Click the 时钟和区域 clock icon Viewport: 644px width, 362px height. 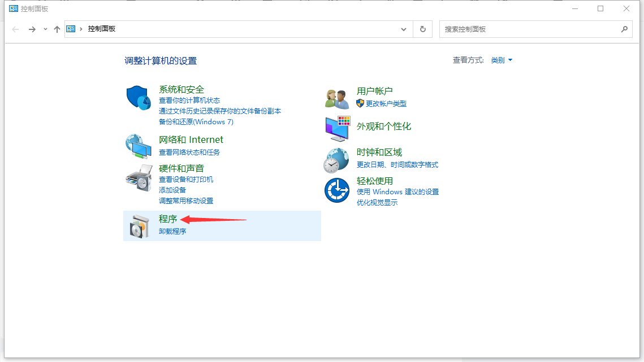tap(336, 159)
